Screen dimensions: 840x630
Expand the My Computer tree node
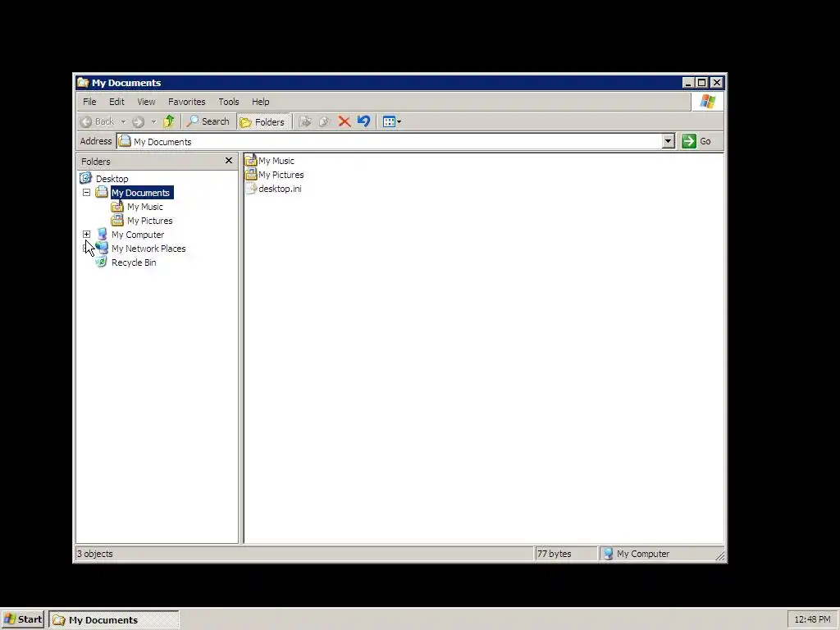click(86, 234)
